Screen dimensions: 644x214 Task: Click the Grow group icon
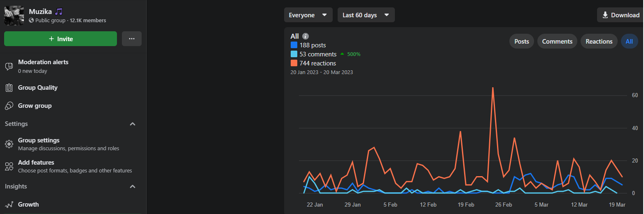[x=9, y=106]
